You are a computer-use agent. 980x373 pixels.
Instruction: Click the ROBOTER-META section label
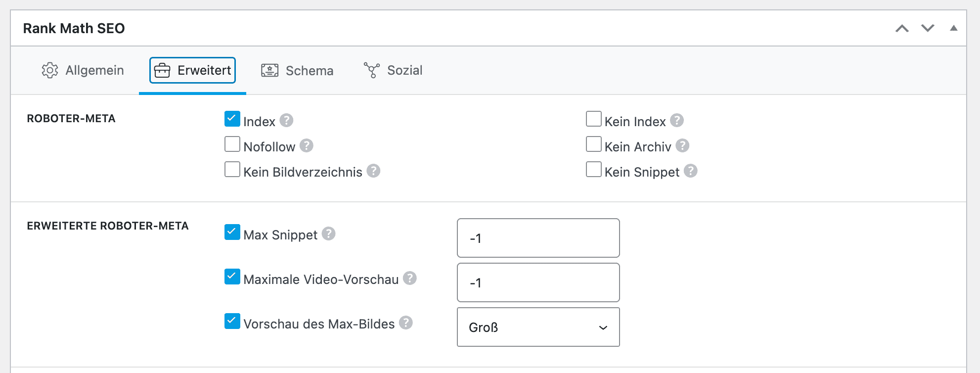click(71, 119)
